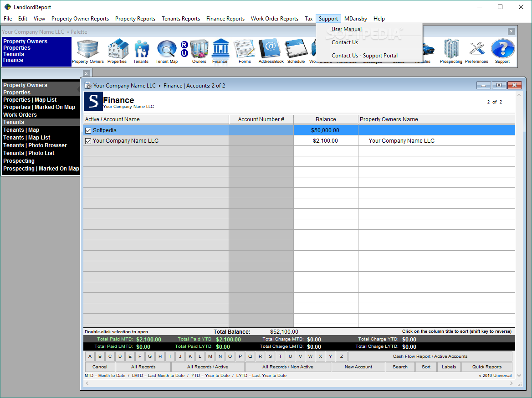Image resolution: width=532 pixels, height=398 pixels.
Task: Open the MDansby menu
Action: (356, 19)
